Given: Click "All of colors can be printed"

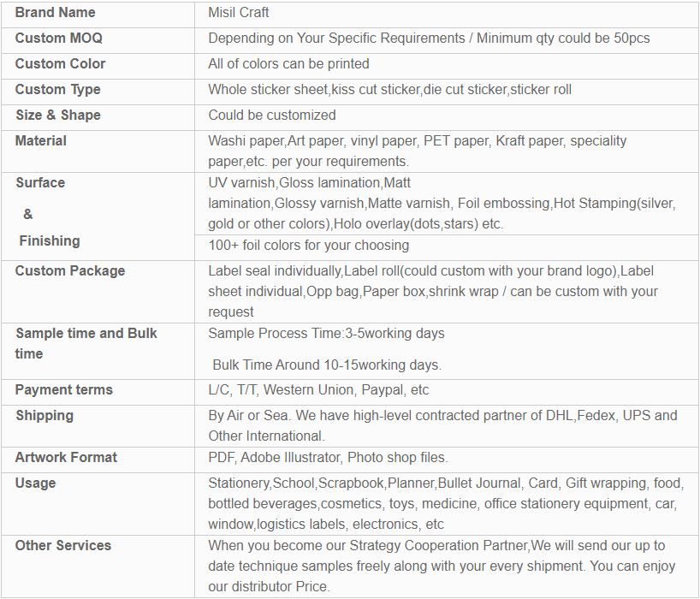Looking at the screenshot, I should click(288, 64).
